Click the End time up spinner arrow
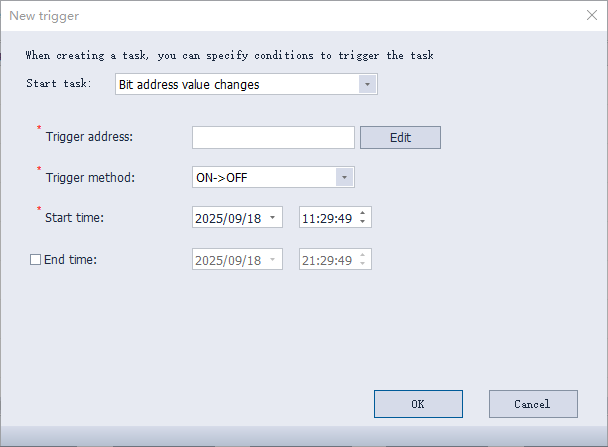 click(362, 255)
